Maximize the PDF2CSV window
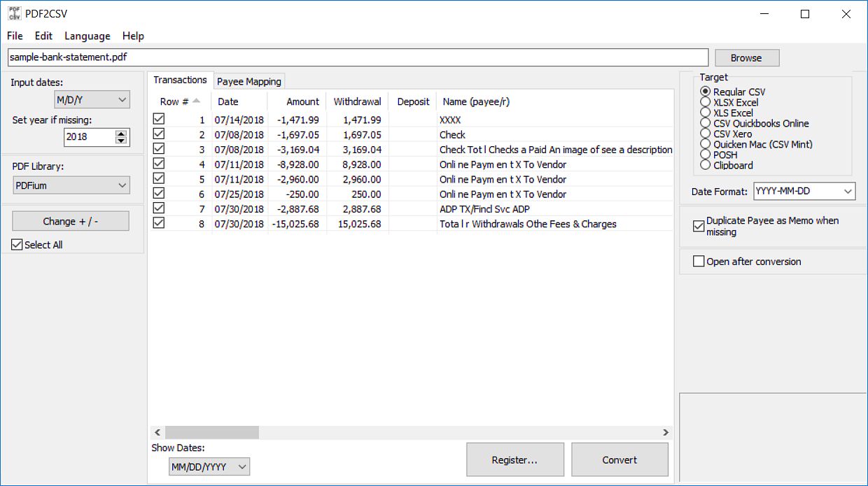The image size is (868, 486). [805, 14]
